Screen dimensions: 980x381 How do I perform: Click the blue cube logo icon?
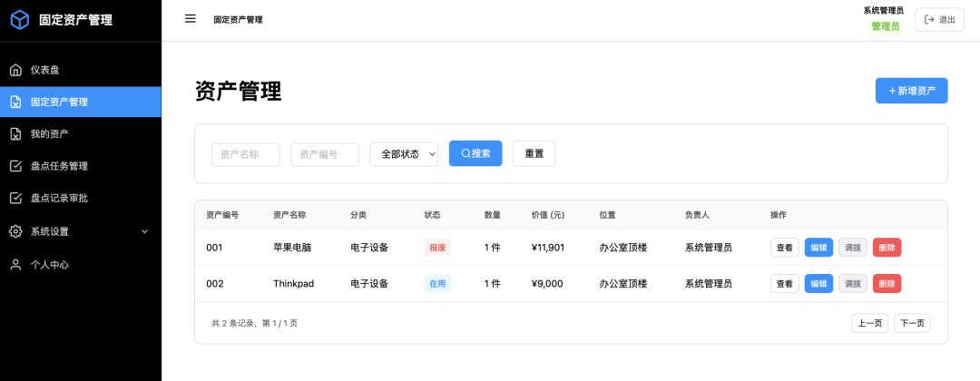pos(20,20)
